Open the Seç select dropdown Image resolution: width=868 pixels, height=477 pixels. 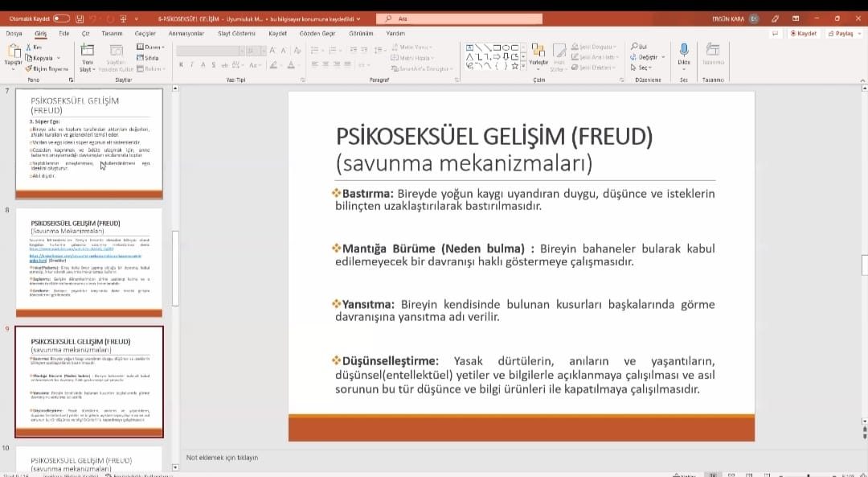641,68
